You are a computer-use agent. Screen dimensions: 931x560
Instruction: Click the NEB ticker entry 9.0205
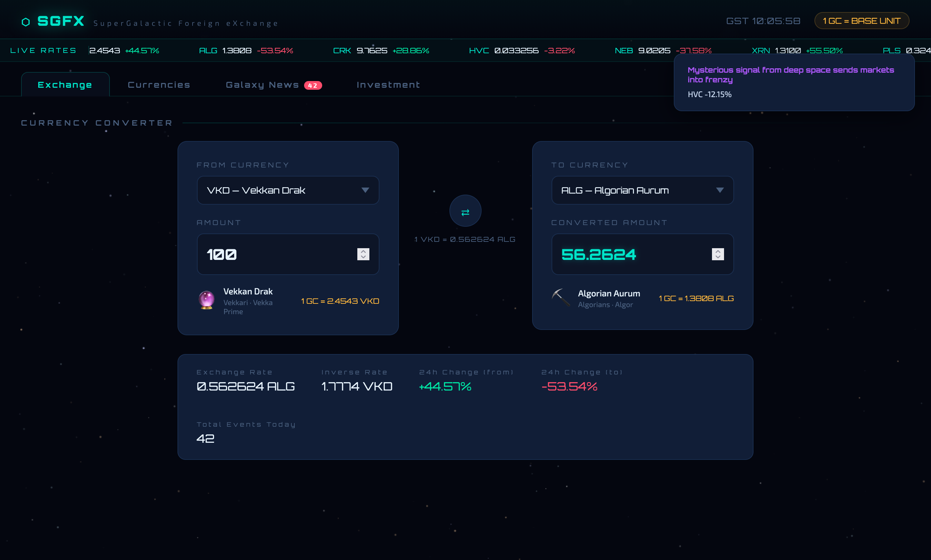663,51
